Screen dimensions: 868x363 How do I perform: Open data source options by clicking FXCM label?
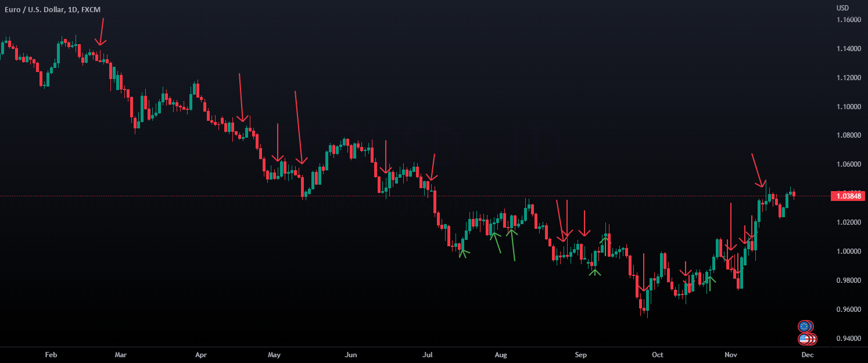[x=90, y=9]
